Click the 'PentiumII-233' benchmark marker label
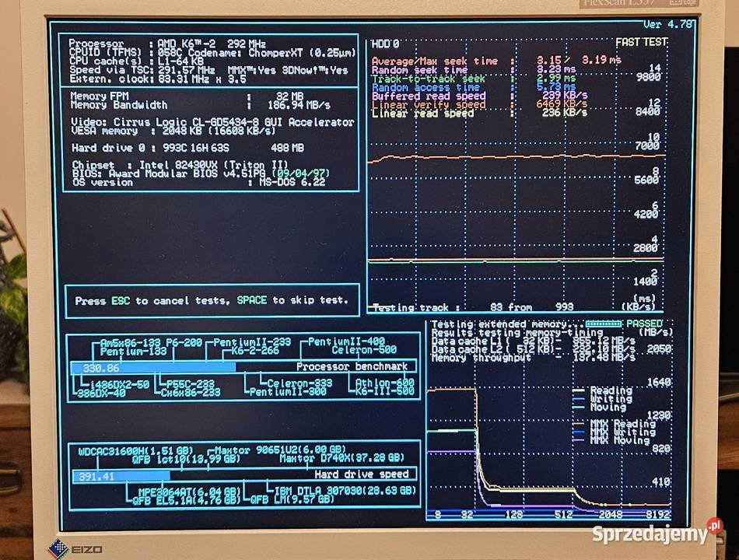This screenshot has width=739, height=560. click(x=252, y=342)
